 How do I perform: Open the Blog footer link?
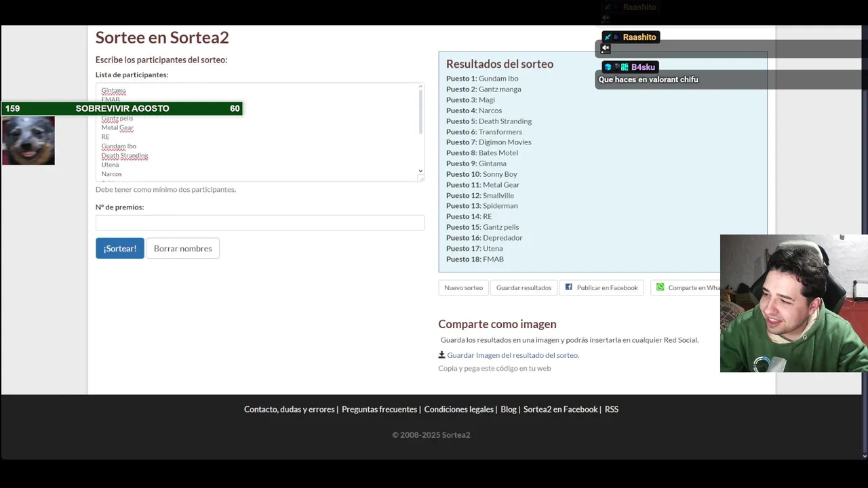[509, 409]
